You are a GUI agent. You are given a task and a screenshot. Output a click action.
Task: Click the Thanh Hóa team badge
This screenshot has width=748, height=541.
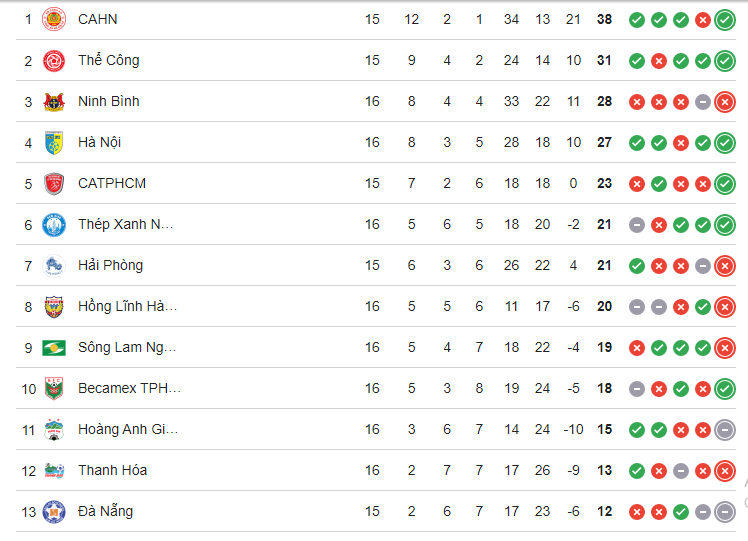point(54,470)
